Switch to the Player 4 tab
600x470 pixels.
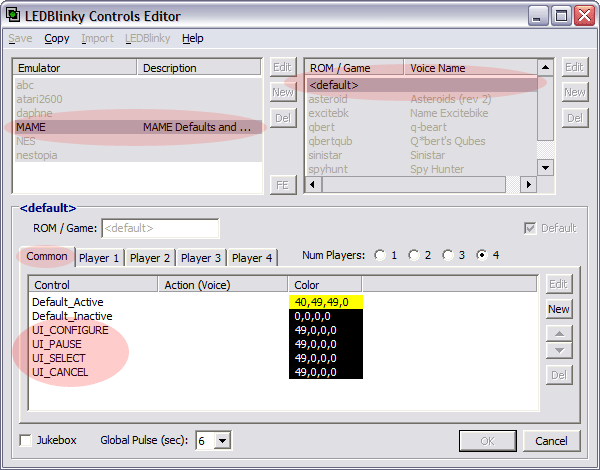pyautogui.click(x=252, y=258)
